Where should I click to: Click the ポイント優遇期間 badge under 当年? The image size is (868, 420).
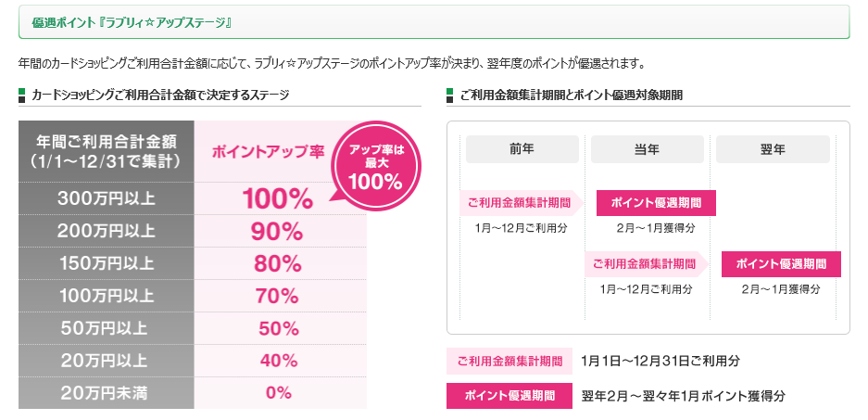[656, 203]
